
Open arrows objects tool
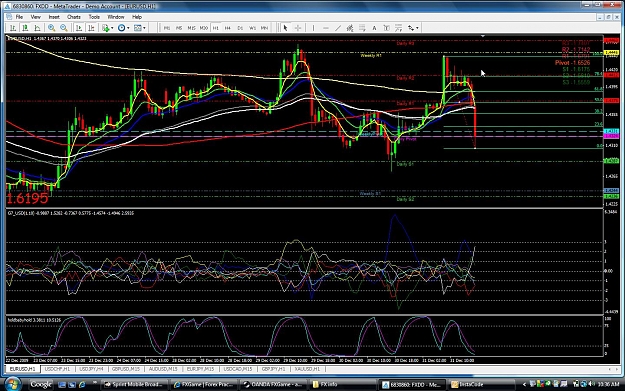411,28
